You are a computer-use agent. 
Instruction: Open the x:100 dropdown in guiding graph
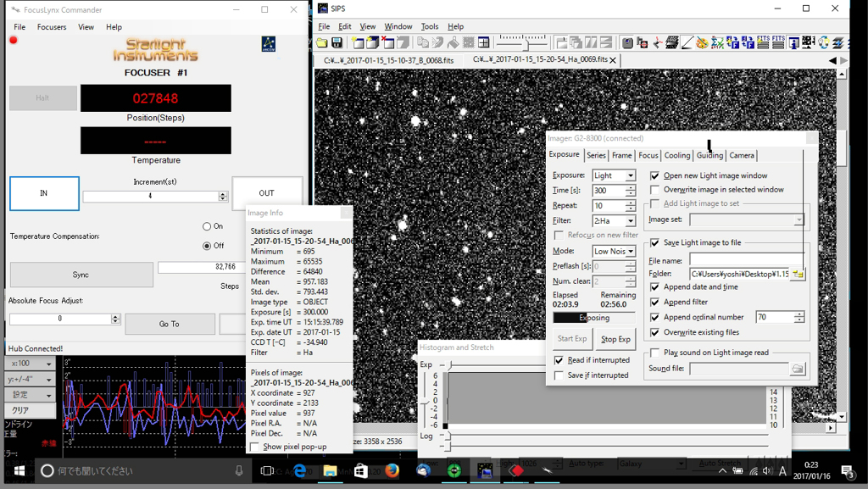pyautogui.click(x=31, y=364)
